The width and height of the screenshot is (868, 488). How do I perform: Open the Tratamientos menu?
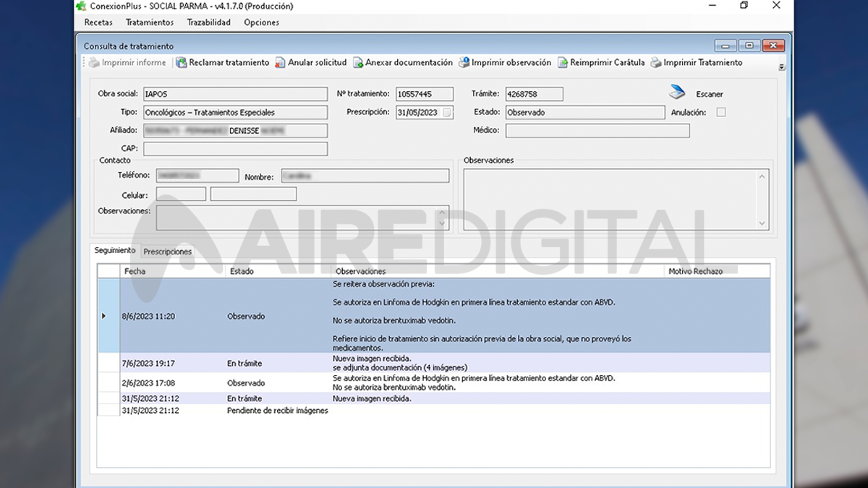[x=150, y=22]
